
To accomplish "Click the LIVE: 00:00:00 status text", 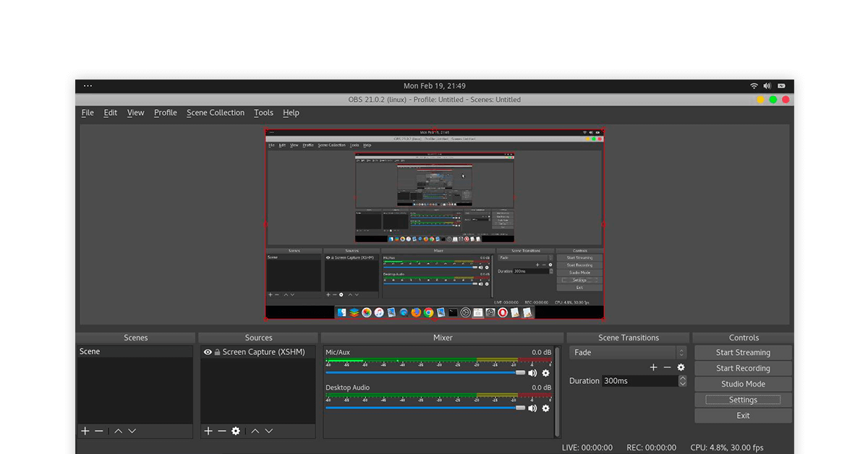I will pos(587,447).
